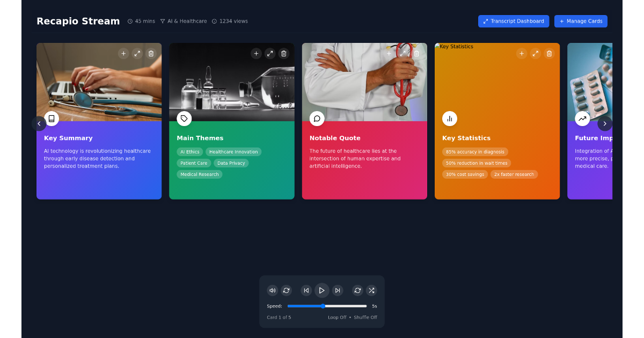Click the Manage Cards button

click(x=581, y=21)
